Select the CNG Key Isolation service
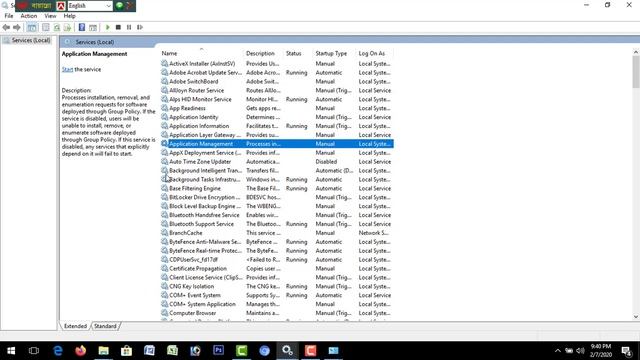Viewport: 640px width, 360px height. [277, 287]
